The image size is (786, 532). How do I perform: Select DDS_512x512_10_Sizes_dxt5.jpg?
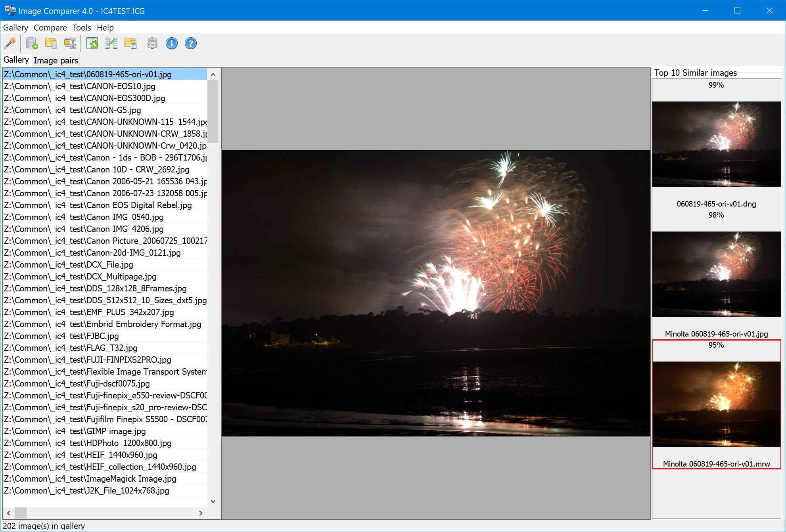pyautogui.click(x=105, y=300)
